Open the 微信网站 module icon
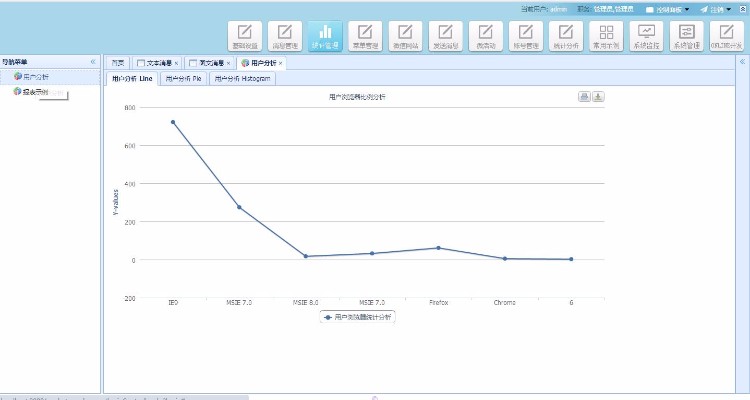This screenshot has height=400, width=750. click(406, 36)
